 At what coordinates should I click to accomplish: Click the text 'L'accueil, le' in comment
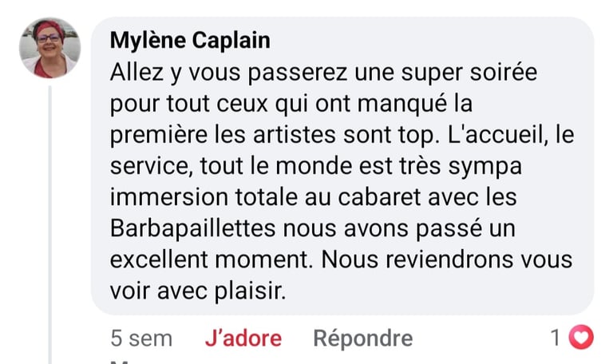click(x=511, y=135)
